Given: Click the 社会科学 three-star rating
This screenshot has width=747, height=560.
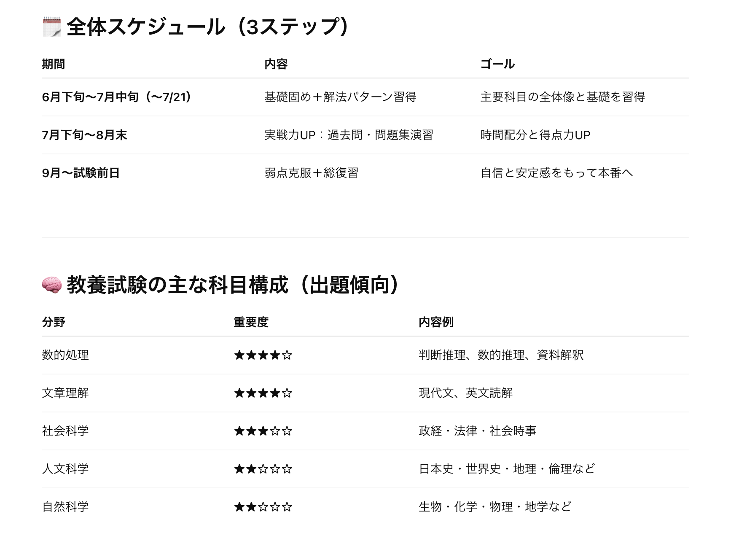Looking at the screenshot, I should tap(263, 431).
